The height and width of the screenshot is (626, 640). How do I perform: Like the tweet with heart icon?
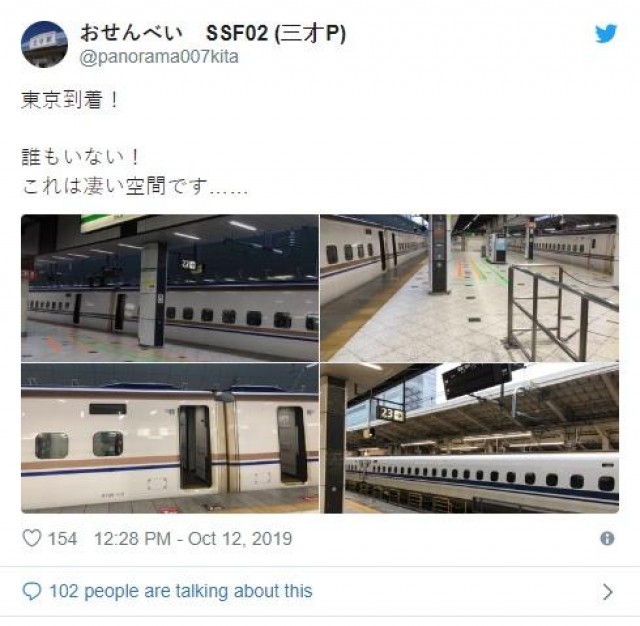pyautogui.click(x=31, y=538)
